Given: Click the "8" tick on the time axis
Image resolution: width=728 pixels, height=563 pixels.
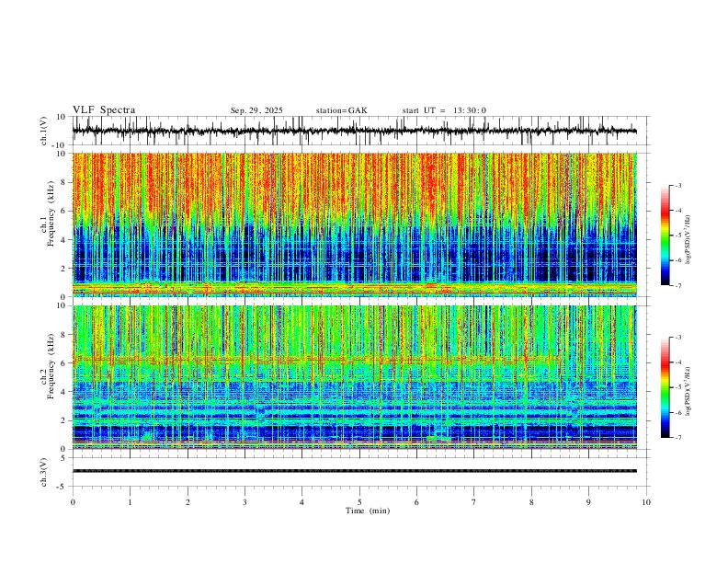Looking at the screenshot, I should [x=531, y=502].
